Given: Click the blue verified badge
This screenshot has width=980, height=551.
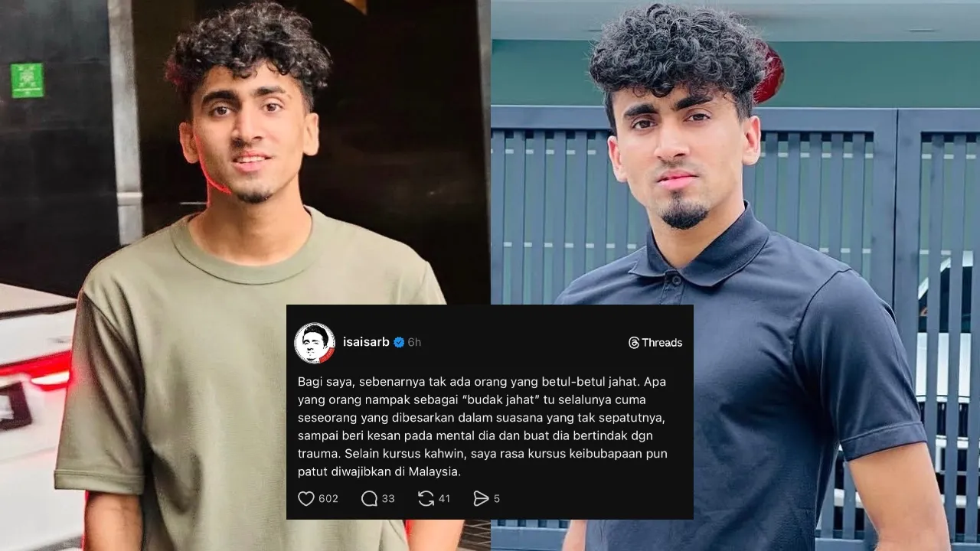Looking at the screenshot, I should tap(399, 342).
